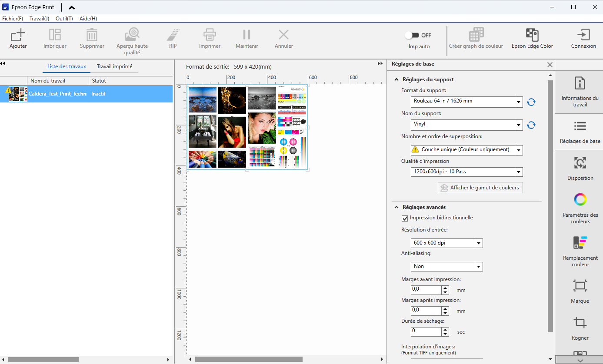Open the Anti-aliasing dropdown
Viewport: 603px width, 364px height.
pyautogui.click(x=479, y=267)
